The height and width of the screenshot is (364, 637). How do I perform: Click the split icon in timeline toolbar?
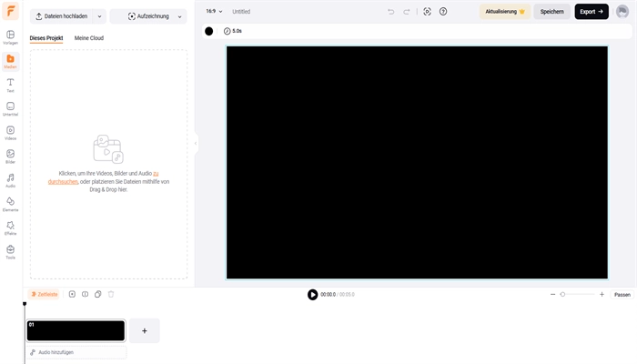tap(85, 294)
